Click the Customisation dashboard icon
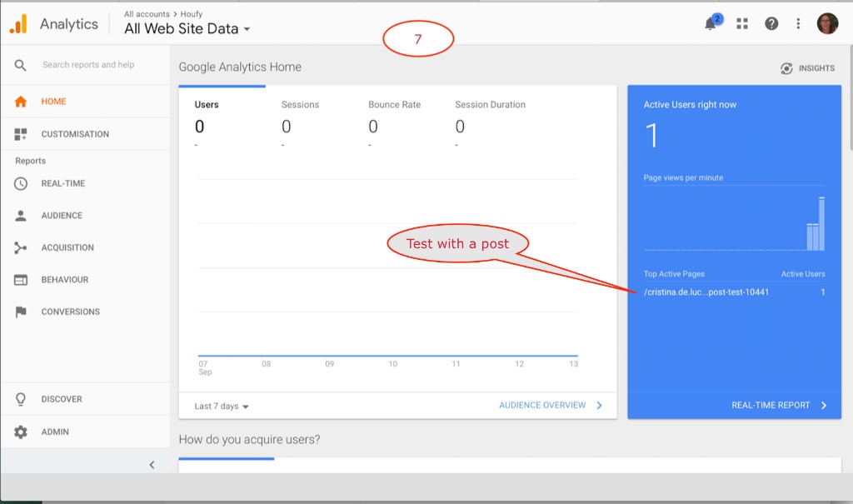This screenshot has width=853, height=504. [21, 134]
